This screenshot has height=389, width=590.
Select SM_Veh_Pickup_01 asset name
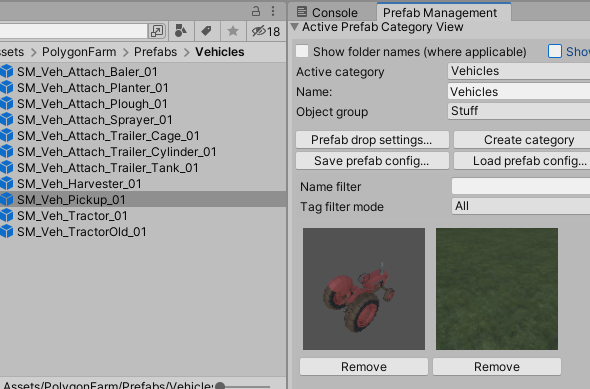click(71, 199)
